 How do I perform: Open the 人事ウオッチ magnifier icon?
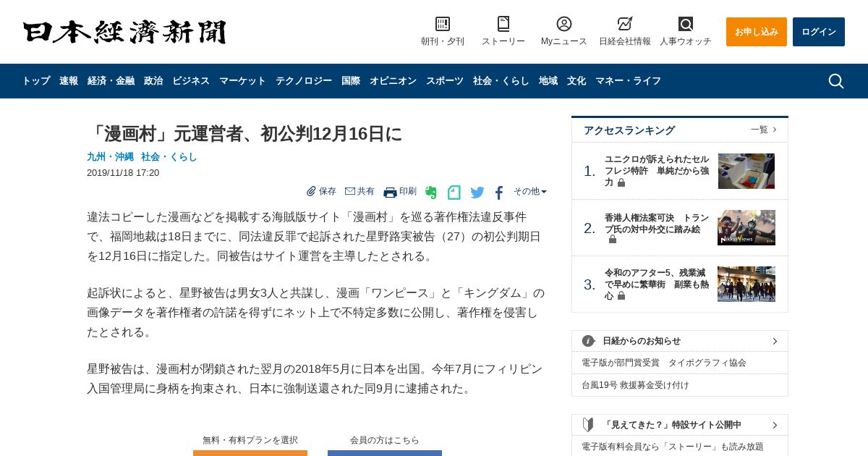pos(686,24)
